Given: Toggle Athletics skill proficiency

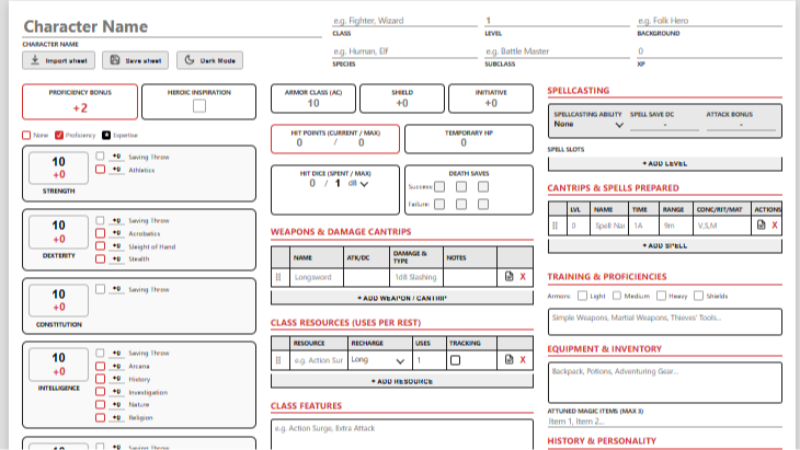Looking at the screenshot, I should pos(100,169).
